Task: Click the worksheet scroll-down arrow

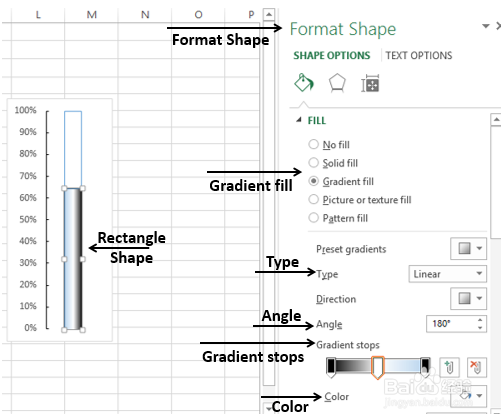Action: pyautogui.click(x=269, y=408)
